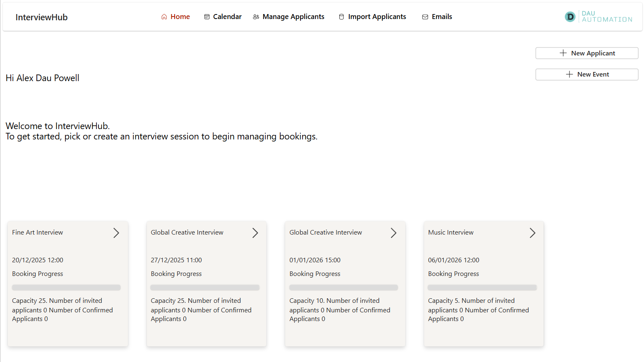Screen dimensions: 644x362
Task: Click Music Interview booking progress bar
Action: [x=482, y=288]
